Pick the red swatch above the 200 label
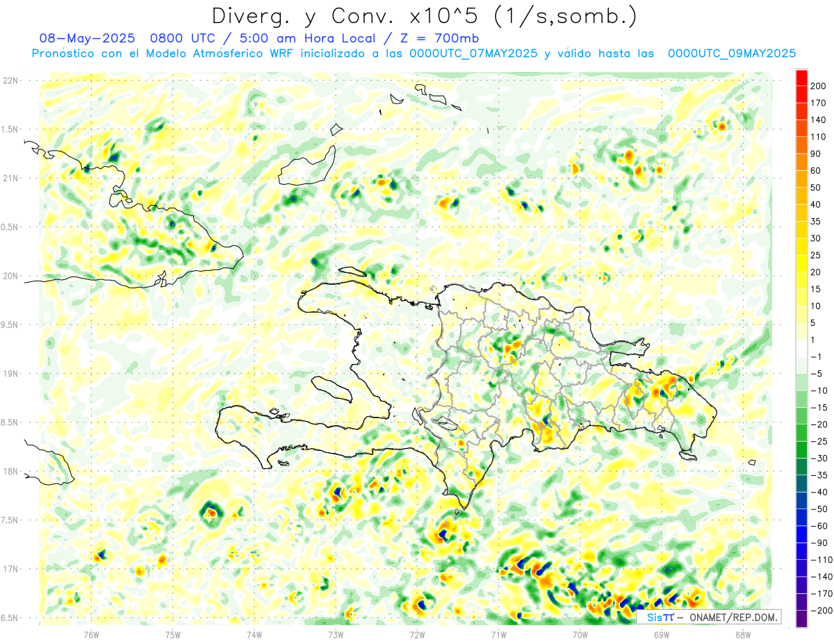This screenshot has width=834, height=644. pyautogui.click(x=801, y=78)
